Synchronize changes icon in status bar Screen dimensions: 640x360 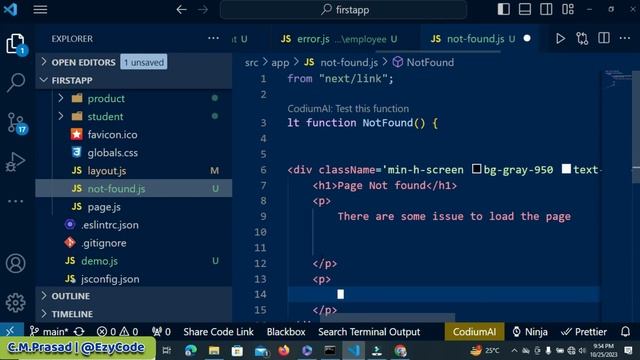[x=79, y=331]
